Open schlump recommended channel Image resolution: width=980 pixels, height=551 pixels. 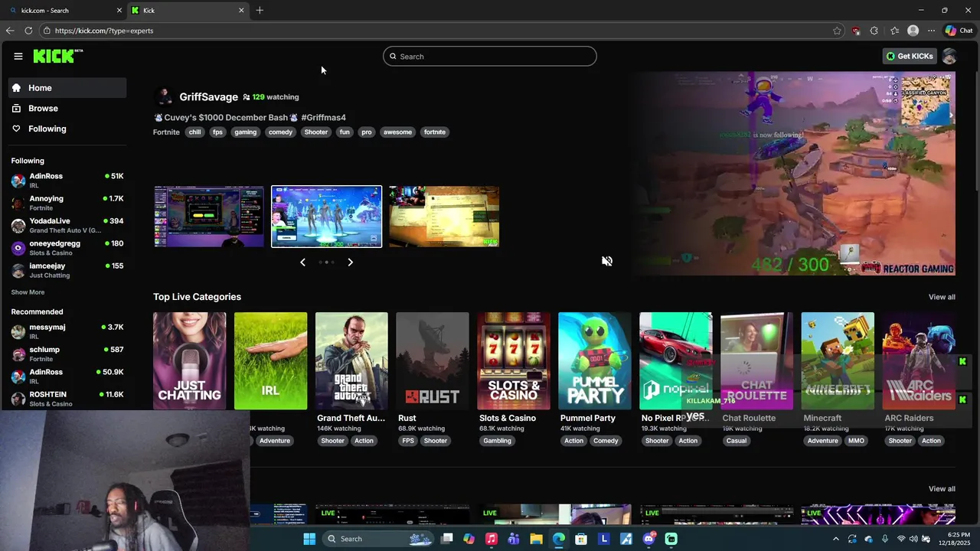(67, 354)
